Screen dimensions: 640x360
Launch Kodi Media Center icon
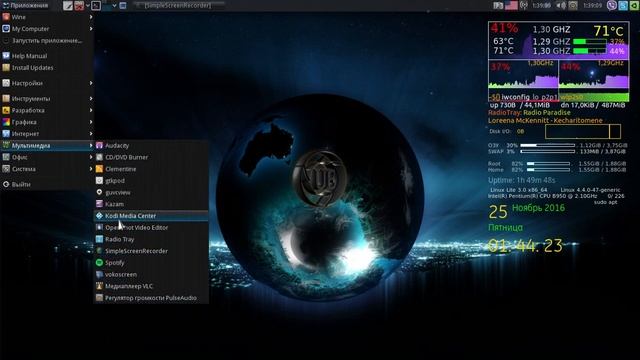[99, 216]
